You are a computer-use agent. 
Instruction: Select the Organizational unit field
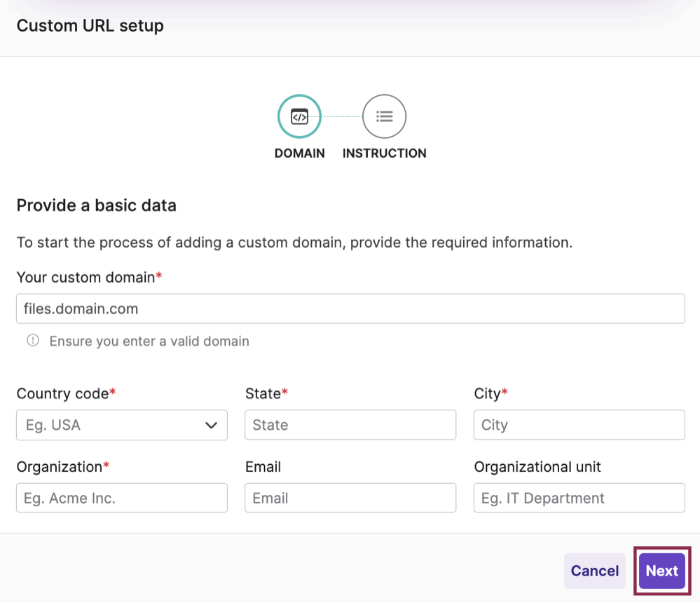(579, 498)
